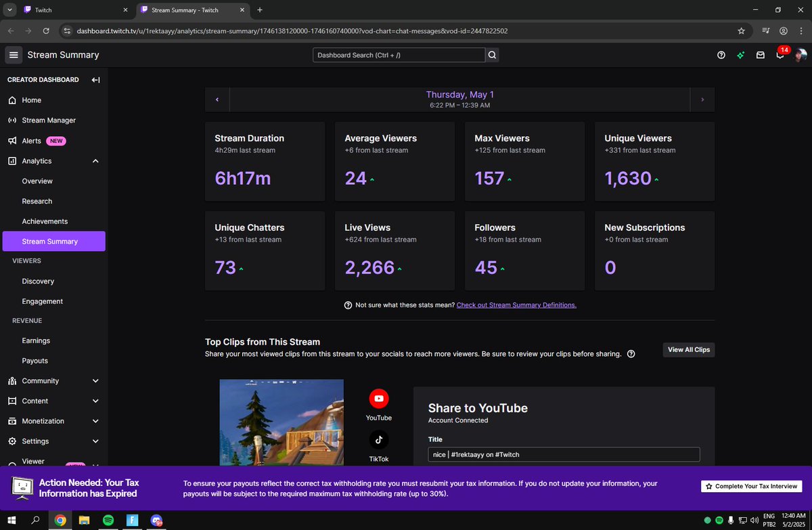Click the Unique Chatters 73 value
812x530 pixels.
point(225,267)
